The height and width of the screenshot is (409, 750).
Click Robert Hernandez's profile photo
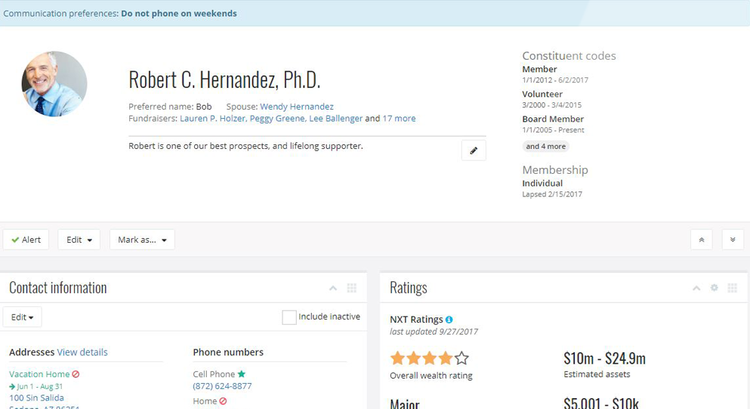pyautogui.click(x=54, y=84)
